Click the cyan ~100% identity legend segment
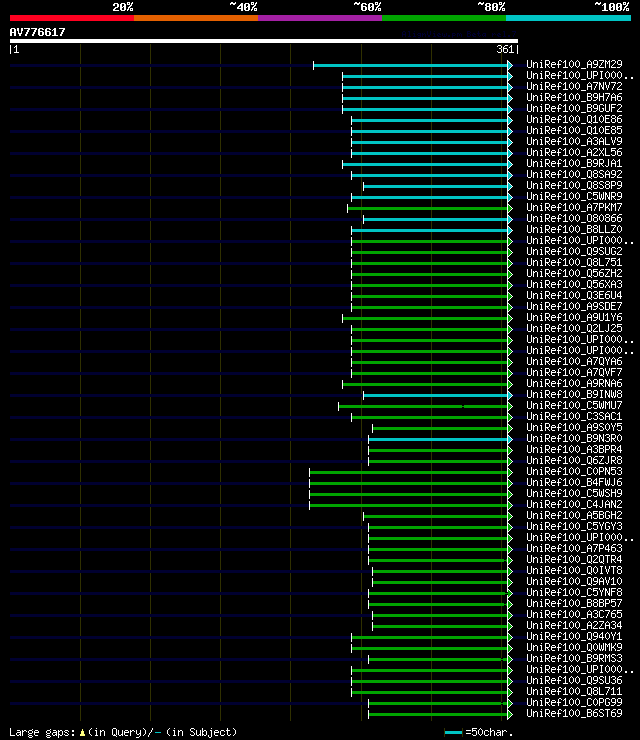 coord(568,18)
